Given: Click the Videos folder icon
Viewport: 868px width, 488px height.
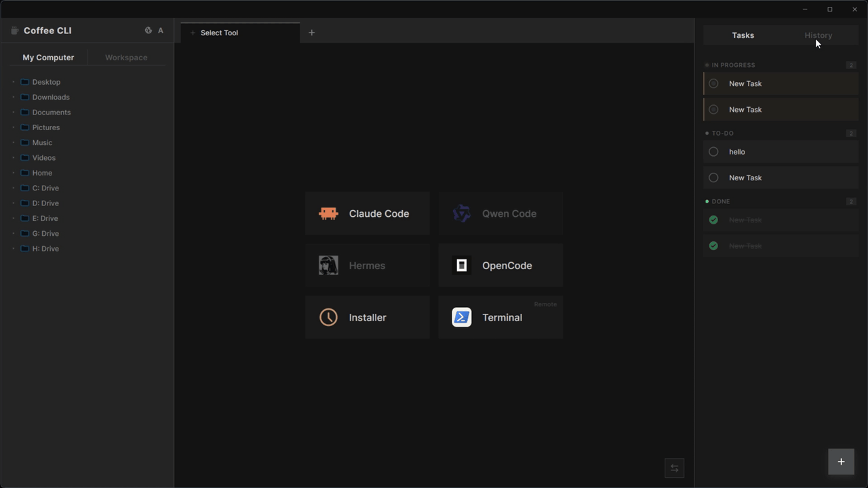Looking at the screenshot, I should (x=25, y=158).
